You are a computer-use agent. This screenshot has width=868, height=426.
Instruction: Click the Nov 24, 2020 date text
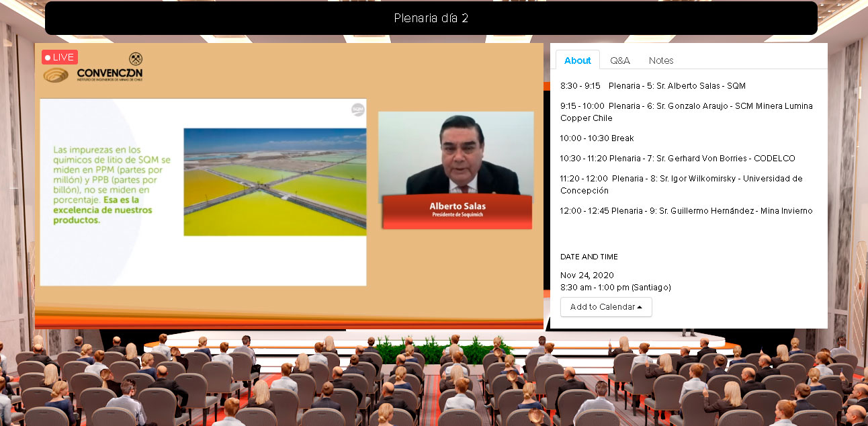(x=587, y=275)
